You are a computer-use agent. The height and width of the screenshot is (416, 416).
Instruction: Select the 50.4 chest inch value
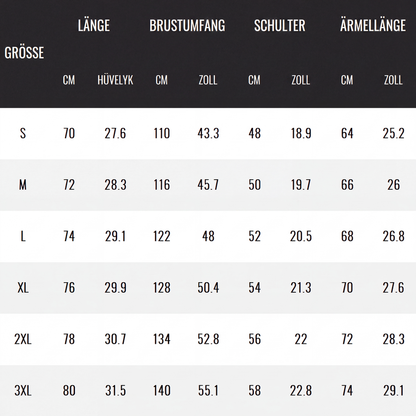tap(208, 288)
